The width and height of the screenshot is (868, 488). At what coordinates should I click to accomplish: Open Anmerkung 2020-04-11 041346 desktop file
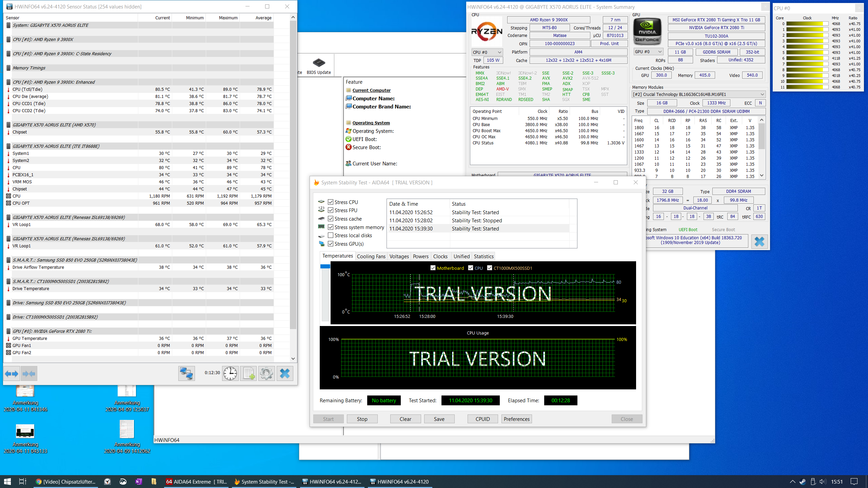[x=25, y=398]
